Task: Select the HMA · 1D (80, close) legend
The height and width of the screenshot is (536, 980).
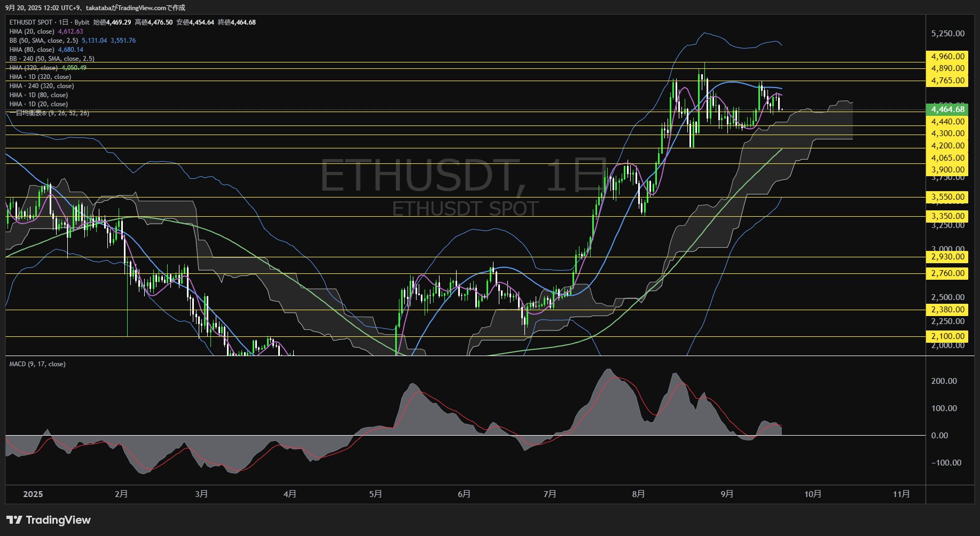Action: 38,95
